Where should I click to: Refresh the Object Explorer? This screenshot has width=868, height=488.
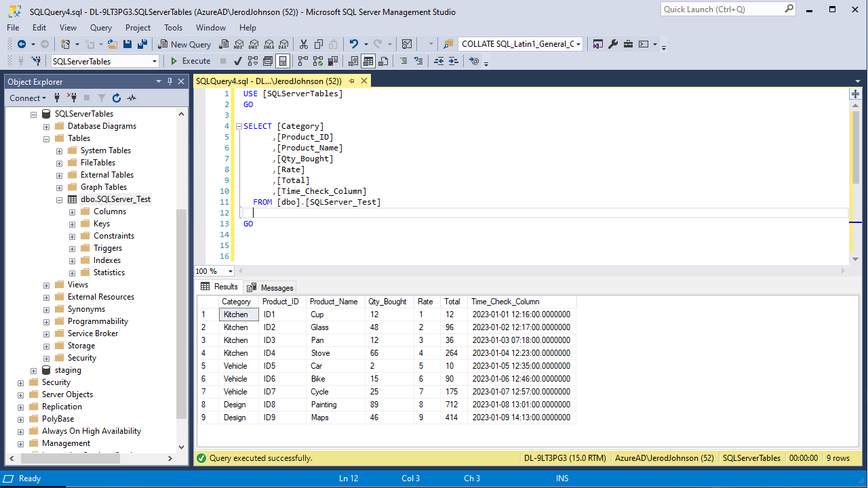click(x=115, y=98)
